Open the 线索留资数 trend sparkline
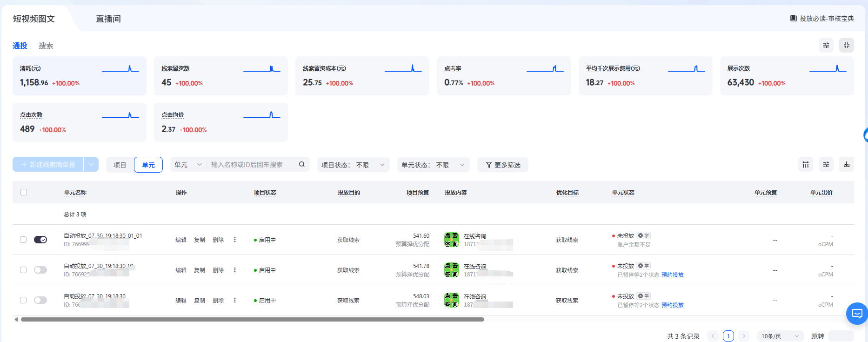 (x=262, y=68)
